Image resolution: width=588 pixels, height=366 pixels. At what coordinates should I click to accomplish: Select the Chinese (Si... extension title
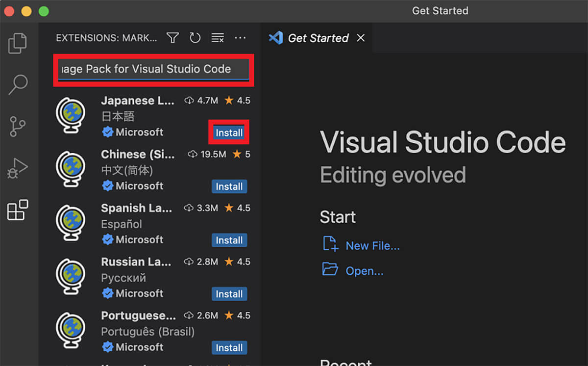coord(138,154)
